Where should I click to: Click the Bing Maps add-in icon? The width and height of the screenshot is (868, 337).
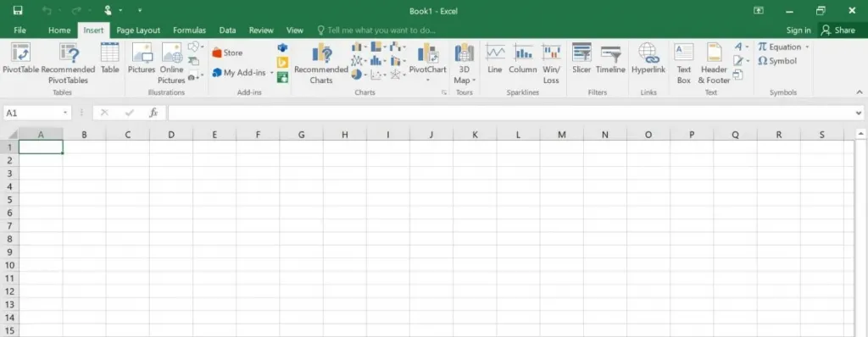pyautogui.click(x=282, y=63)
